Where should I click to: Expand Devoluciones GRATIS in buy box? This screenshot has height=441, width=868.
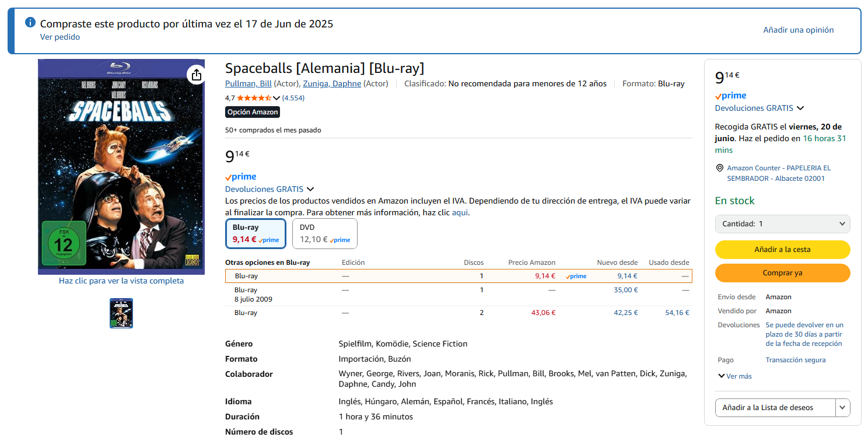coord(759,108)
